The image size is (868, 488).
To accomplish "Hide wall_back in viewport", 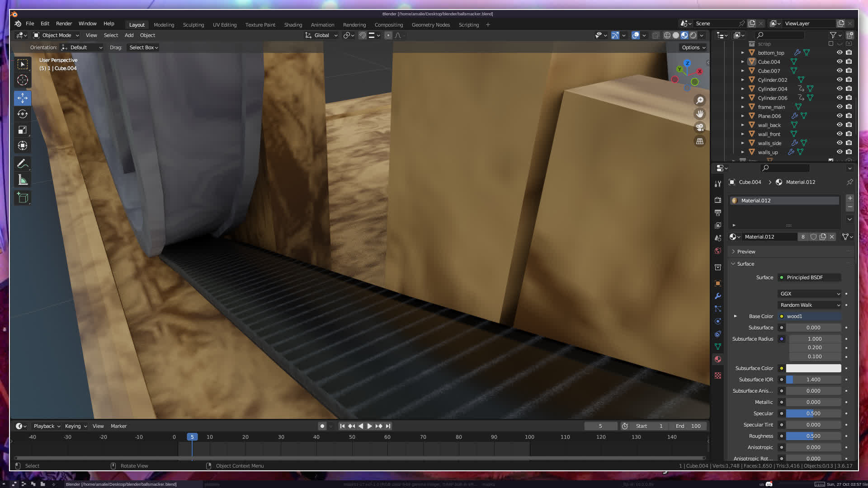I will 840,125.
